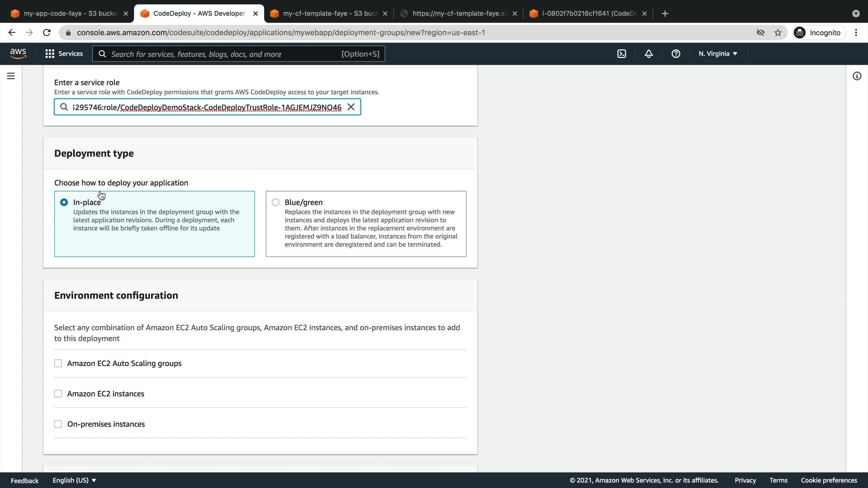
Task: Select the Blue/green deployment type
Action: [276, 202]
